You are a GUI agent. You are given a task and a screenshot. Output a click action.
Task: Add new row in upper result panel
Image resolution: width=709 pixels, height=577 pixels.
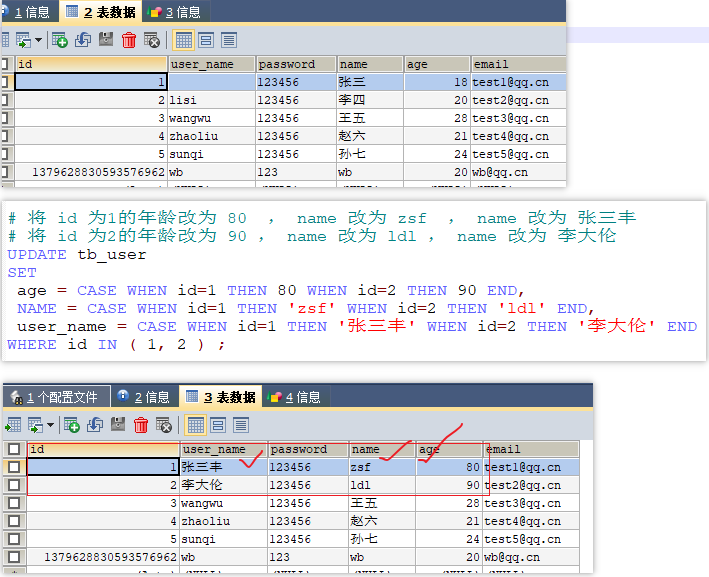[x=60, y=40]
